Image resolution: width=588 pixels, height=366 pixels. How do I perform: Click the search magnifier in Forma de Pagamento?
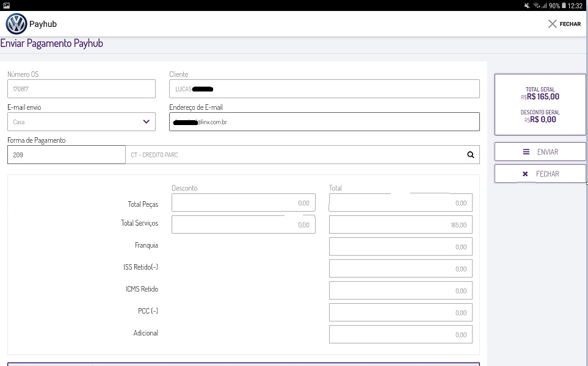[470, 155]
